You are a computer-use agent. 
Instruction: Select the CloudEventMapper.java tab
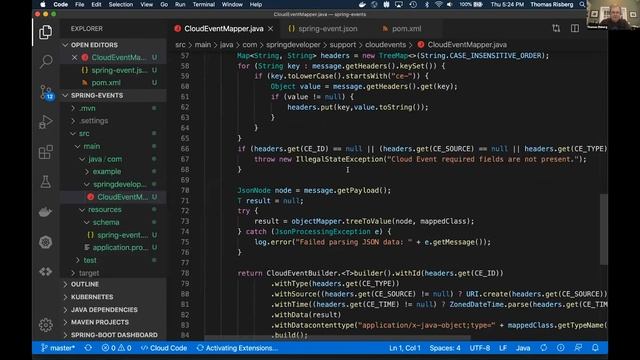[224, 29]
